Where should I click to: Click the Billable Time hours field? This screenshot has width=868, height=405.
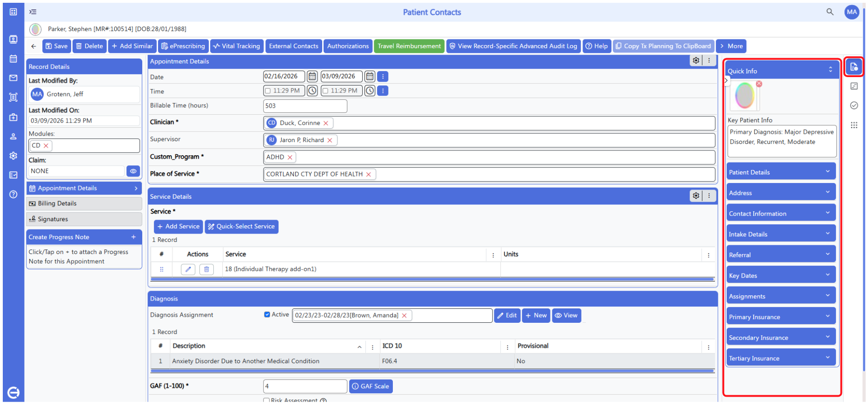coord(305,105)
